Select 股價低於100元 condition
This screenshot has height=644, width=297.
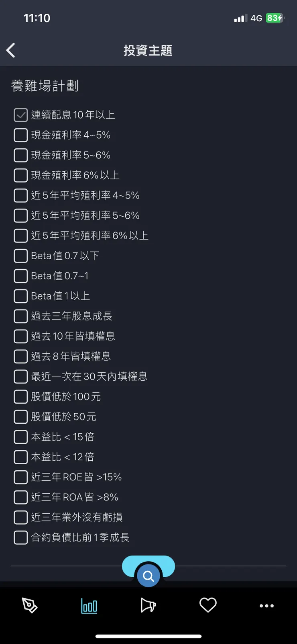pos(20,396)
